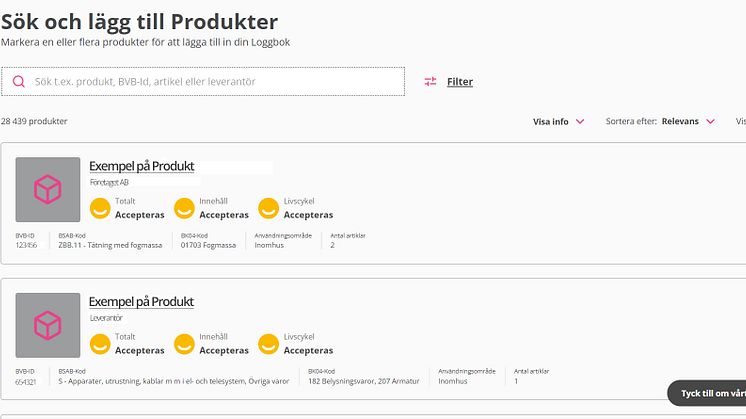
Task: Open first Exempel på Produkt link
Action: click(x=142, y=166)
